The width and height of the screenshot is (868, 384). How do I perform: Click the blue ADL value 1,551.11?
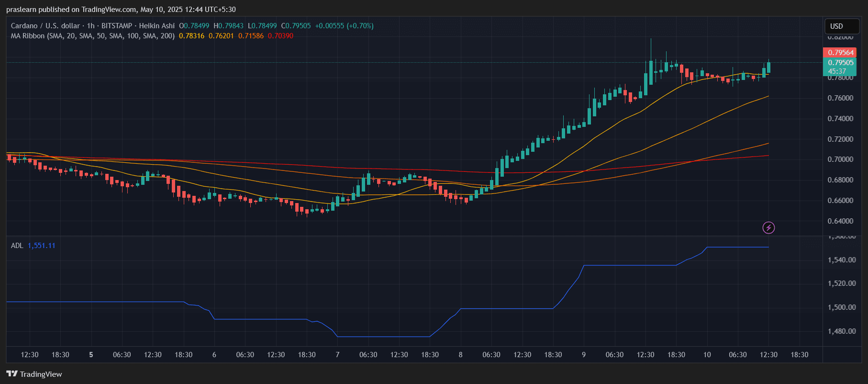(42, 246)
